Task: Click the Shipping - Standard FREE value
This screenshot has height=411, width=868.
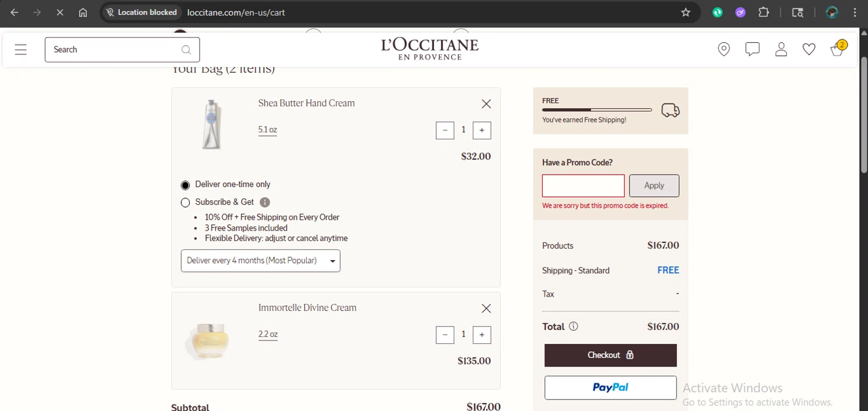Action: coord(668,270)
